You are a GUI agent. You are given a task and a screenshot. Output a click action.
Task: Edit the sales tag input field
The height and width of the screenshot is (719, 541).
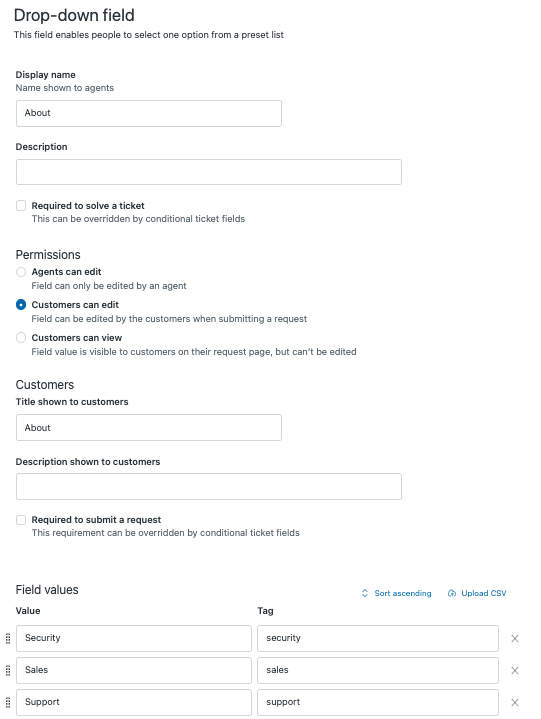(378, 670)
